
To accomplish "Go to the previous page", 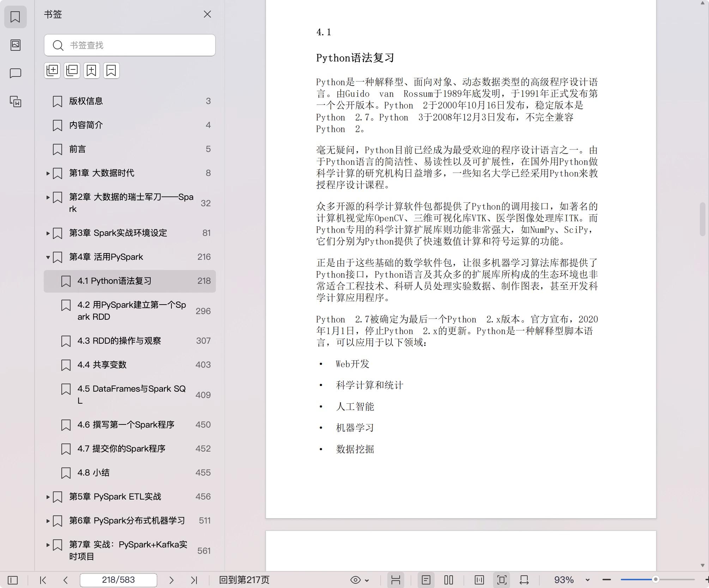I will tap(66, 580).
